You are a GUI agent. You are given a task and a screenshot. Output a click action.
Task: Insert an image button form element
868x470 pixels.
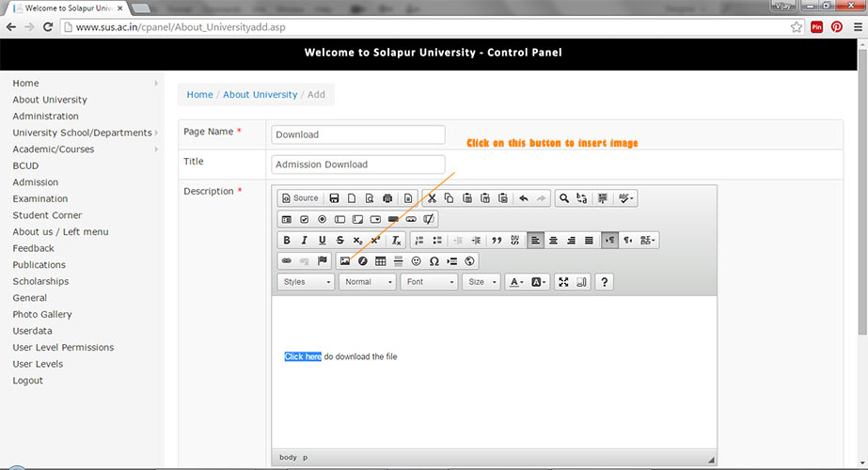point(411,219)
